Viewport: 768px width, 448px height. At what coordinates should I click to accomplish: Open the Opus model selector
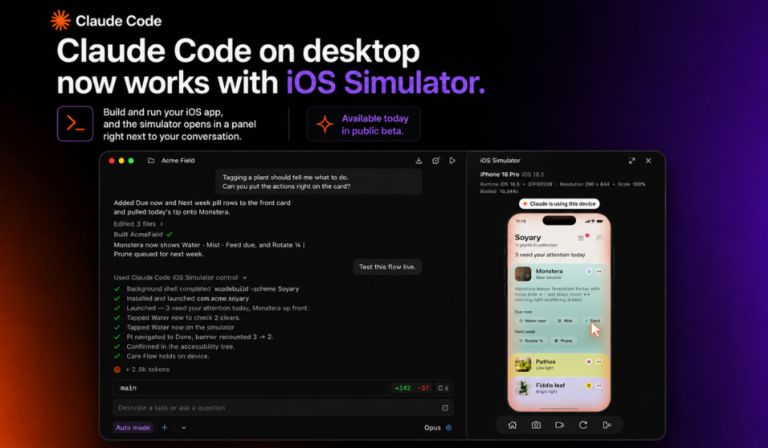pos(437,427)
